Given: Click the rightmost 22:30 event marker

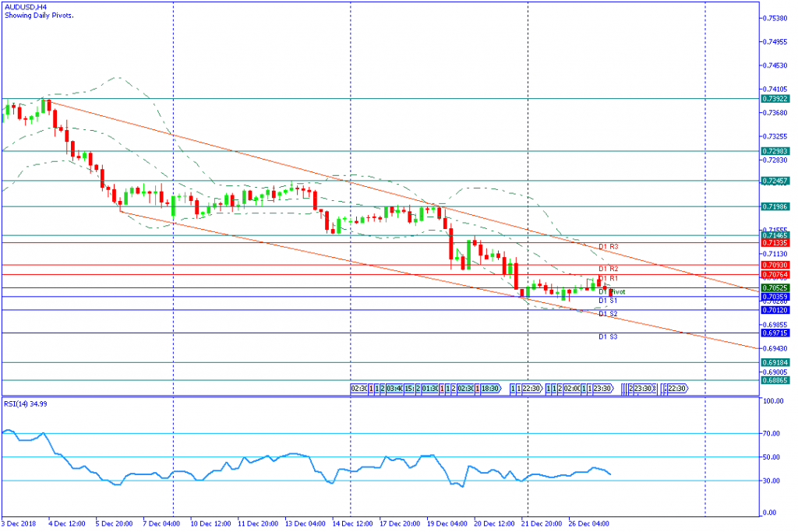Looking at the screenshot, I should 675,388.
